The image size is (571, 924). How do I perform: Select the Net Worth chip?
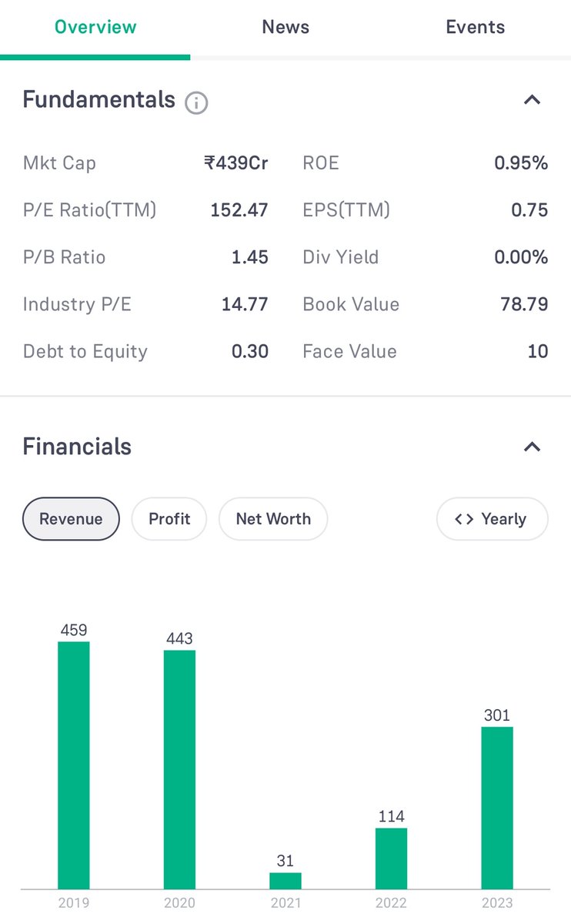click(273, 519)
